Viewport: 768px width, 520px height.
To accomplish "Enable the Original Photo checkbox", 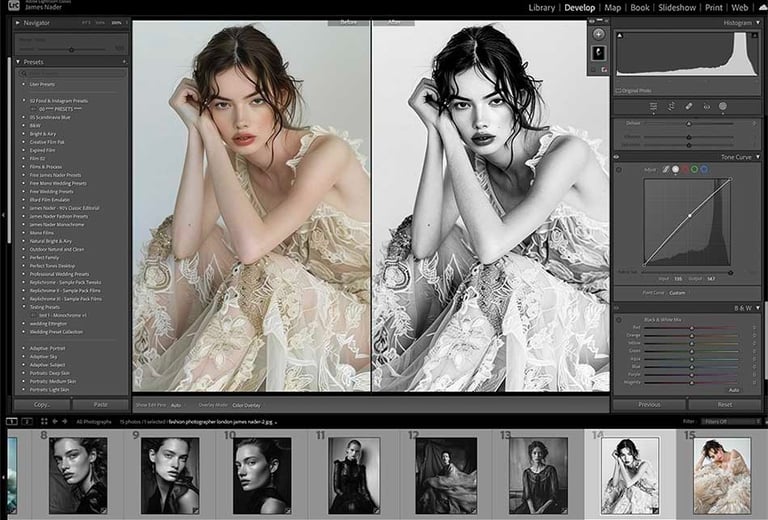I will [x=618, y=91].
